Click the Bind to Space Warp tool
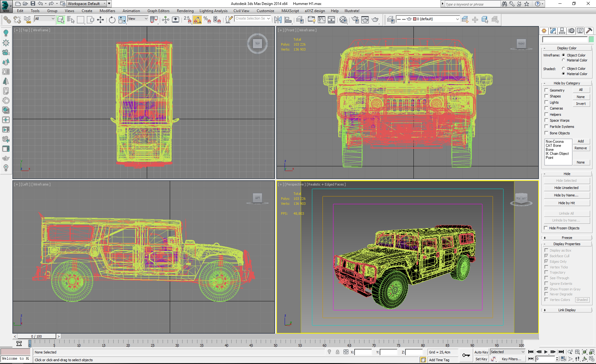 tap(27, 20)
